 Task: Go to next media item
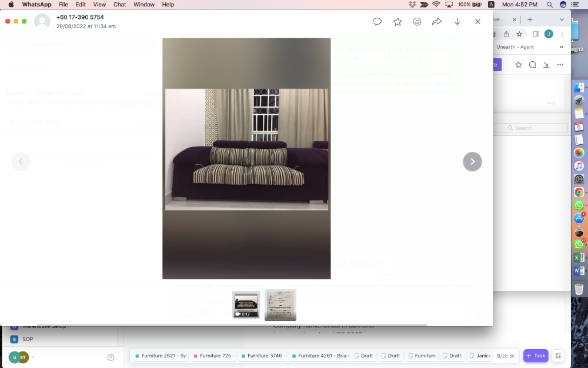point(472,161)
